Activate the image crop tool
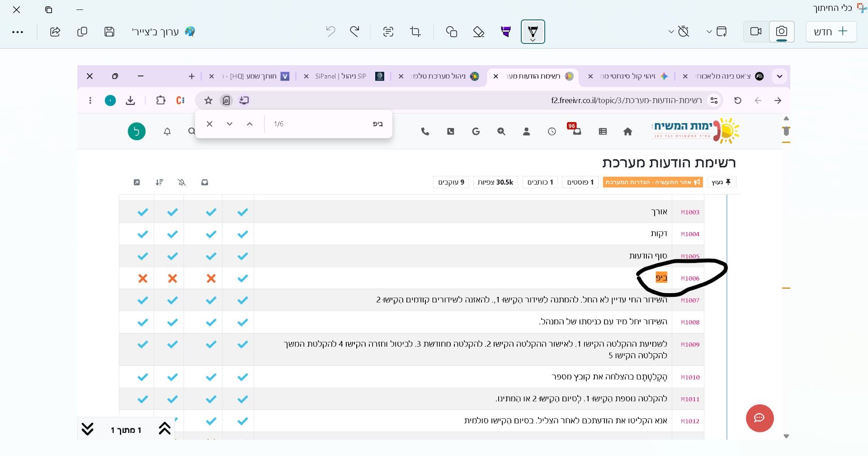 [x=415, y=32]
